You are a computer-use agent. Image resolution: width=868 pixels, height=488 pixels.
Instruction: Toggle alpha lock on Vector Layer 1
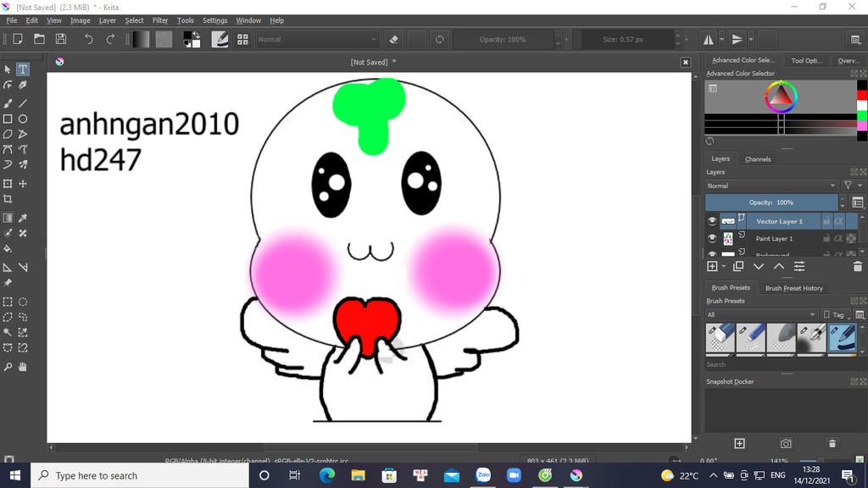(838, 221)
